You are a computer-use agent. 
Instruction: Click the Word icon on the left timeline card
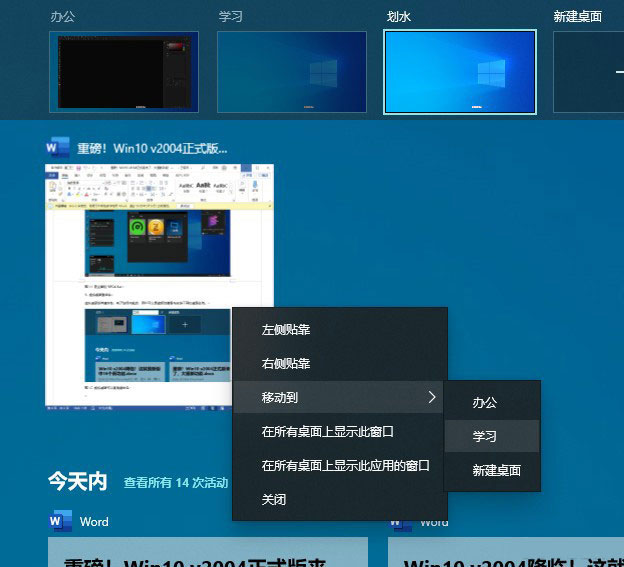[x=60, y=521]
